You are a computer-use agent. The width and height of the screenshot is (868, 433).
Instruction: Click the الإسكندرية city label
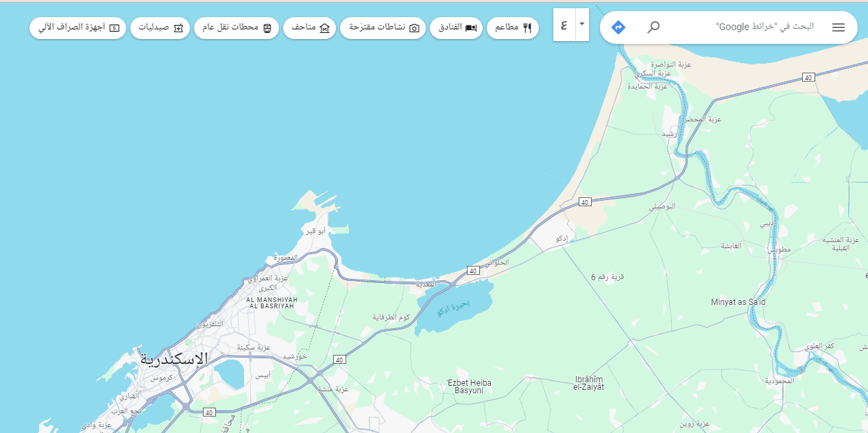pos(173,360)
